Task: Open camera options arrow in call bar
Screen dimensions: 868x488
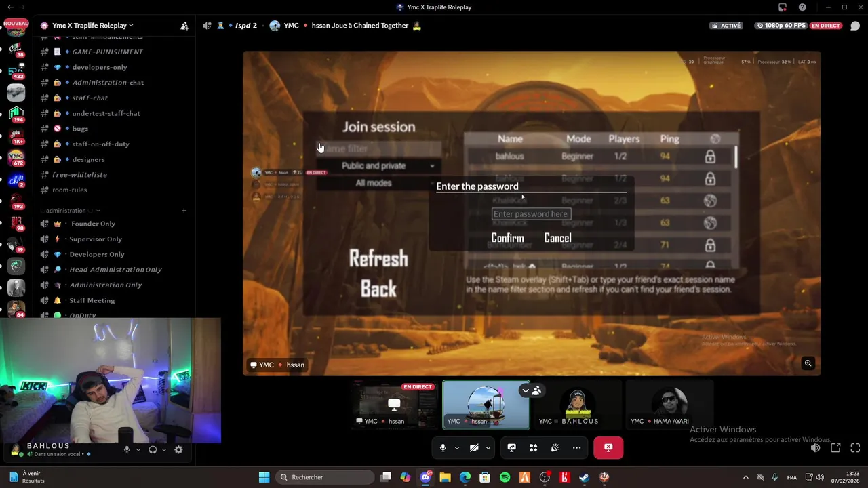Action: (x=488, y=448)
